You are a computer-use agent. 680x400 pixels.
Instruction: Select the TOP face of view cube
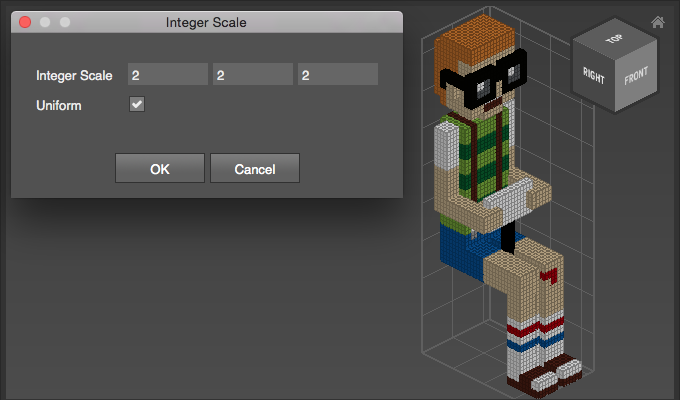(613, 40)
